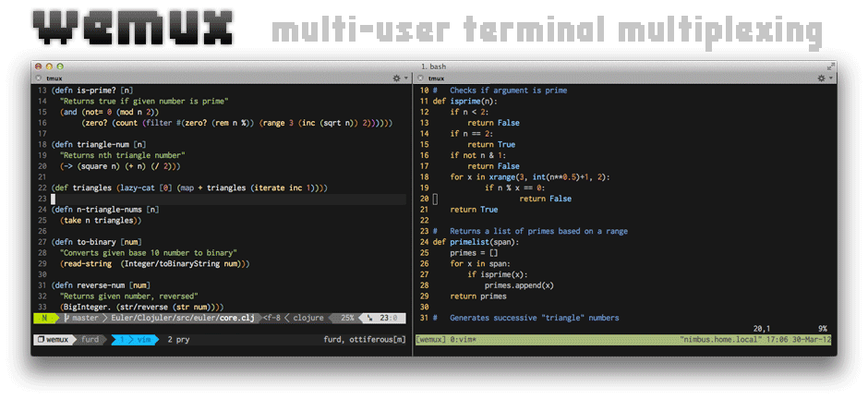Click 'def primelist(span):' on line 24
This screenshot has height=399, width=868.
pos(476,242)
